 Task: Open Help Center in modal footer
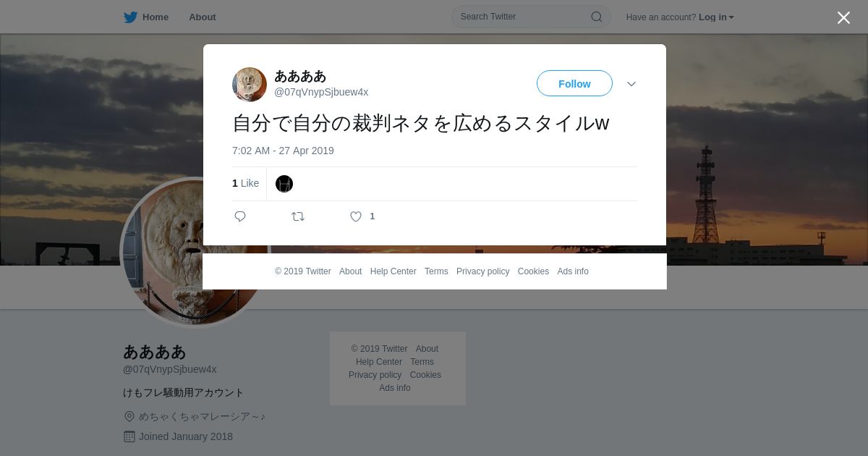coord(393,271)
